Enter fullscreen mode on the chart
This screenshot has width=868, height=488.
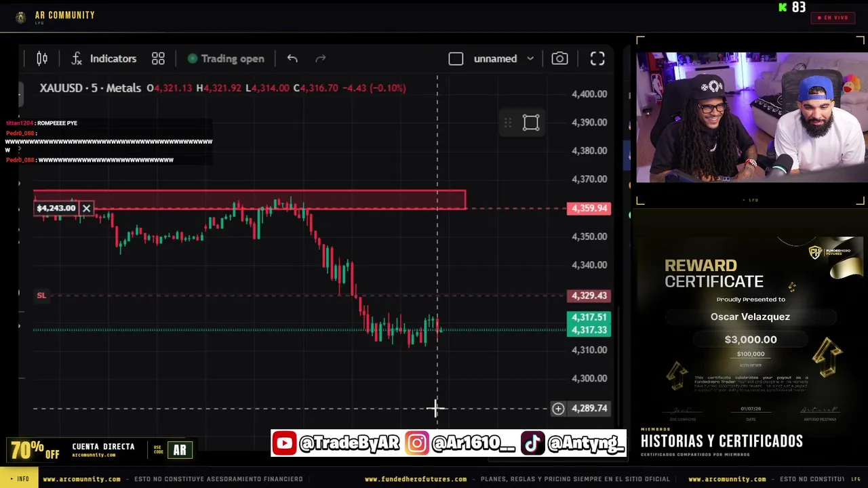click(597, 59)
